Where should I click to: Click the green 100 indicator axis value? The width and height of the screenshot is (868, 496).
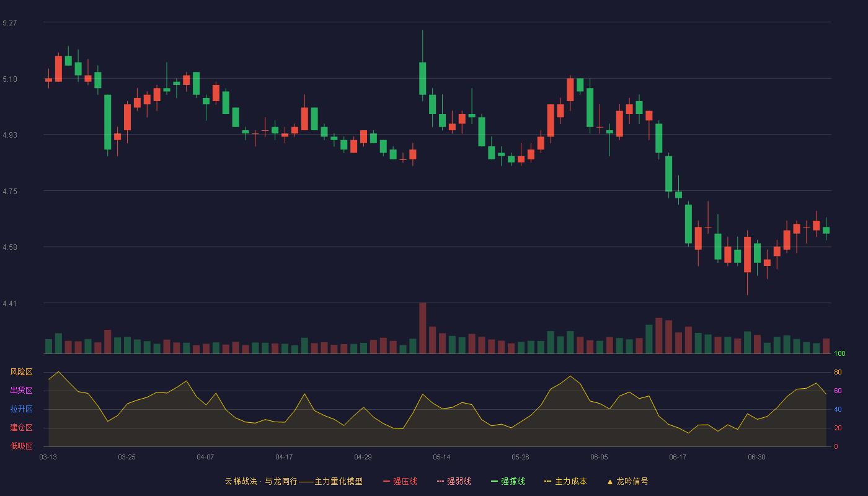click(x=839, y=353)
